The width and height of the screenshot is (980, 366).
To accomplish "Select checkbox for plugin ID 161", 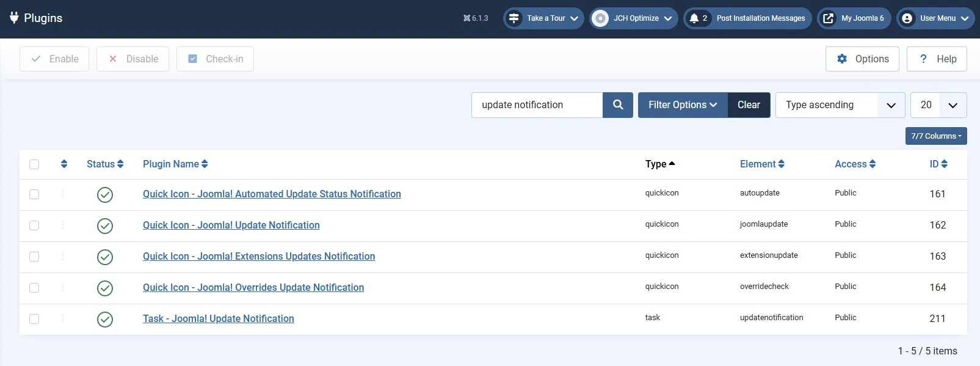I will [x=34, y=194].
